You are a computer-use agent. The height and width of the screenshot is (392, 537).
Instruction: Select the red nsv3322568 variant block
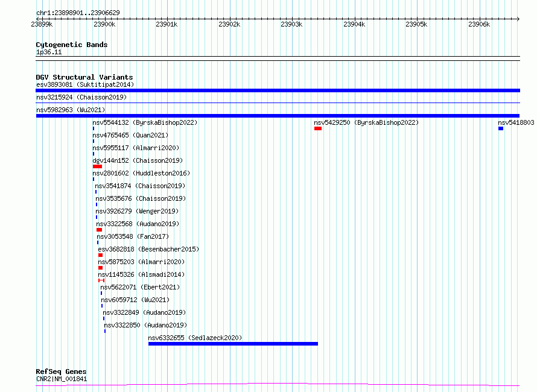[100, 230]
